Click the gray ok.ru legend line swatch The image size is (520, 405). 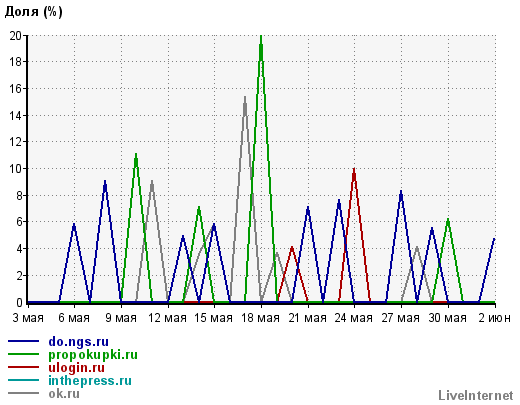click(23, 393)
